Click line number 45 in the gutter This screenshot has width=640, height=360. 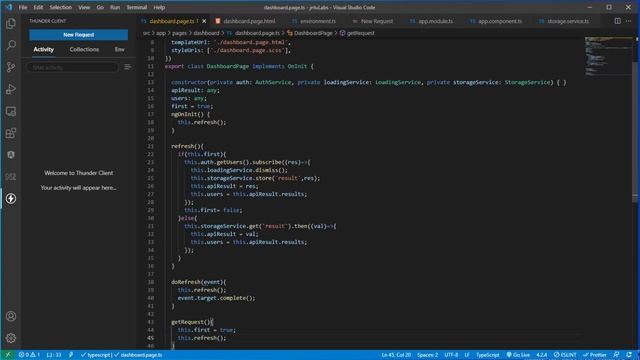(151, 338)
